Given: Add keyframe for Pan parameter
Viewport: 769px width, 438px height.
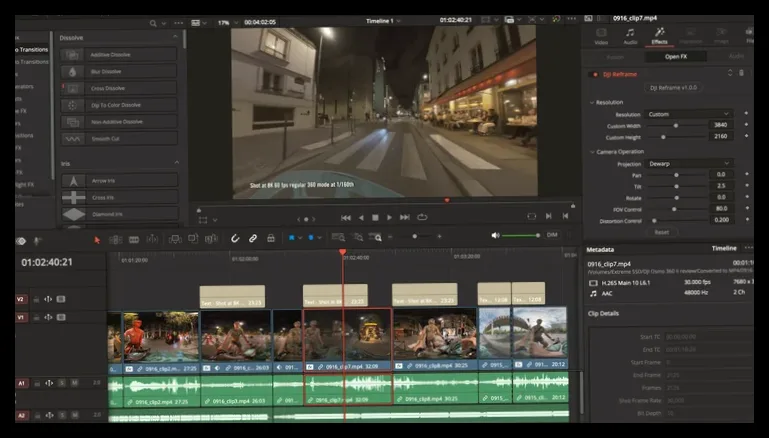Looking at the screenshot, I should [746, 174].
